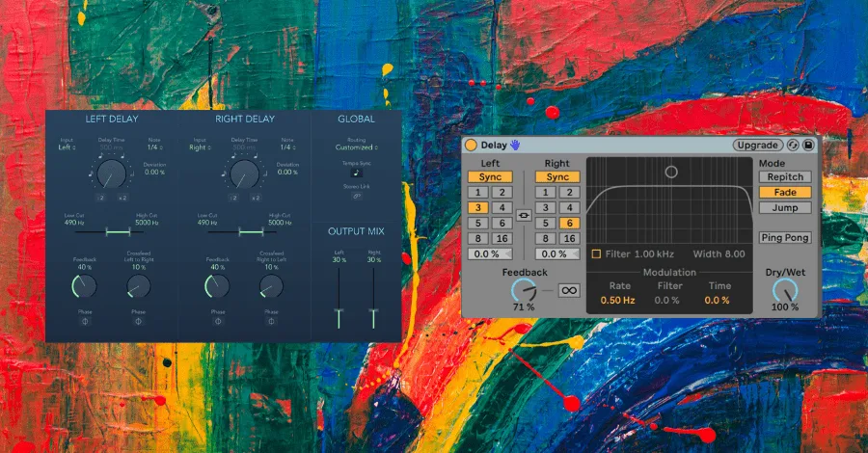
Task: Click the Right Delay Low Cut/High Cut range slider
Action: point(243,232)
